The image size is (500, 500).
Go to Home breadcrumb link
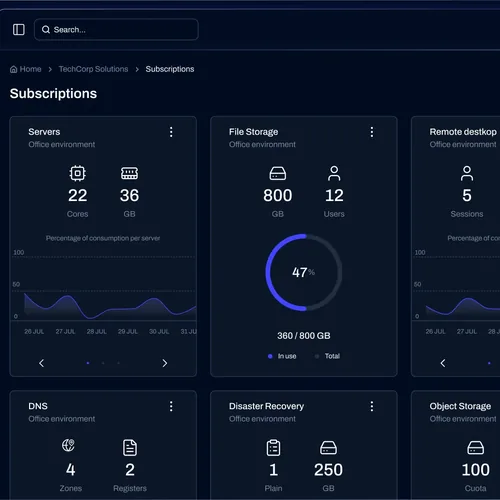[x=30, y=69]
